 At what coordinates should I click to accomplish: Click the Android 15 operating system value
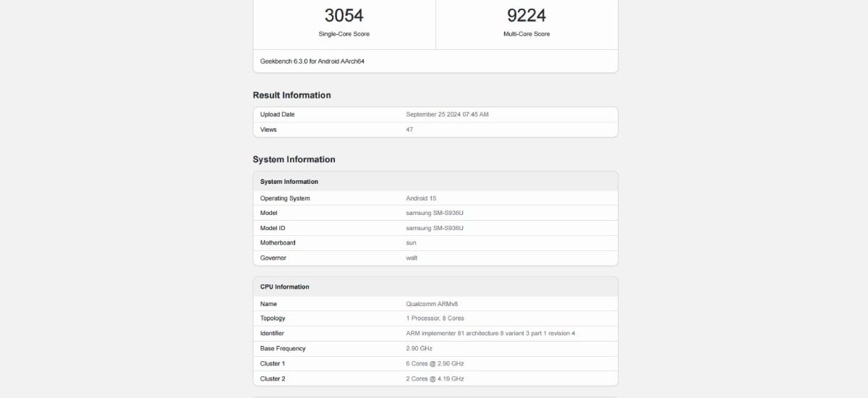click(421, 198)
